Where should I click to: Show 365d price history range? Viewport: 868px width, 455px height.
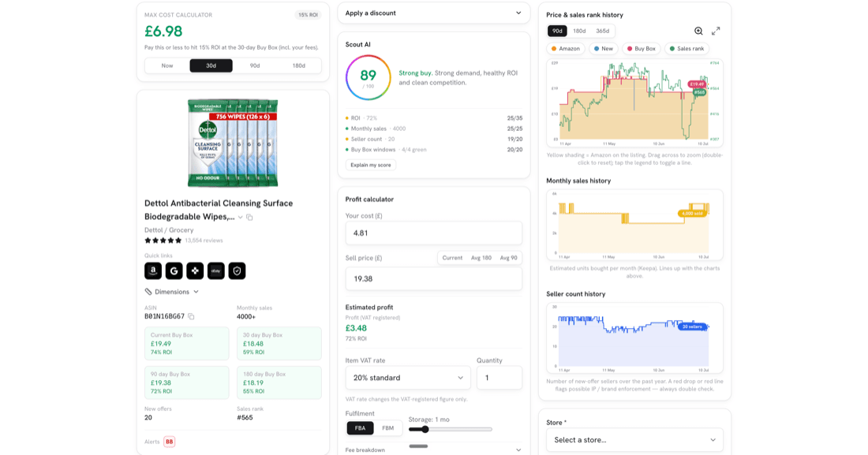603,31
